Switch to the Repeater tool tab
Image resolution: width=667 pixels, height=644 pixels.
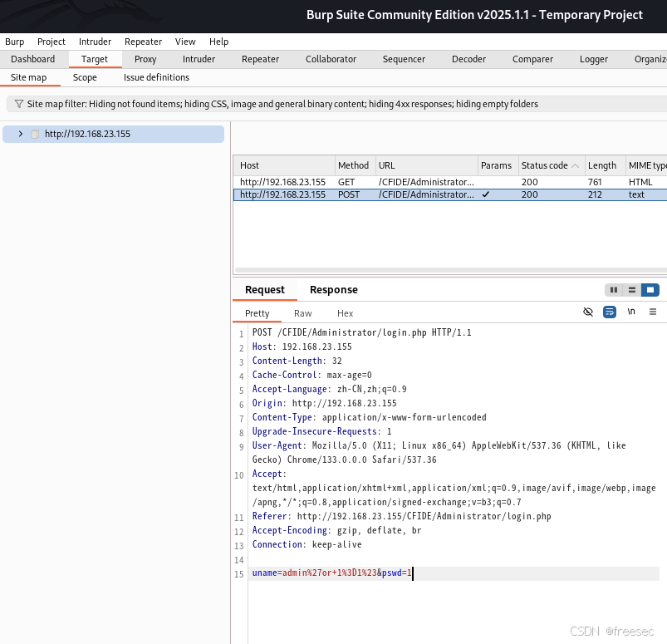(260, 59)
